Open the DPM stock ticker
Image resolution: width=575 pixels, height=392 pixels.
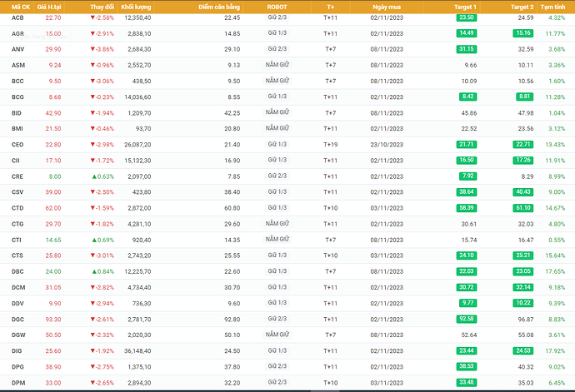[x=17, y=382]
